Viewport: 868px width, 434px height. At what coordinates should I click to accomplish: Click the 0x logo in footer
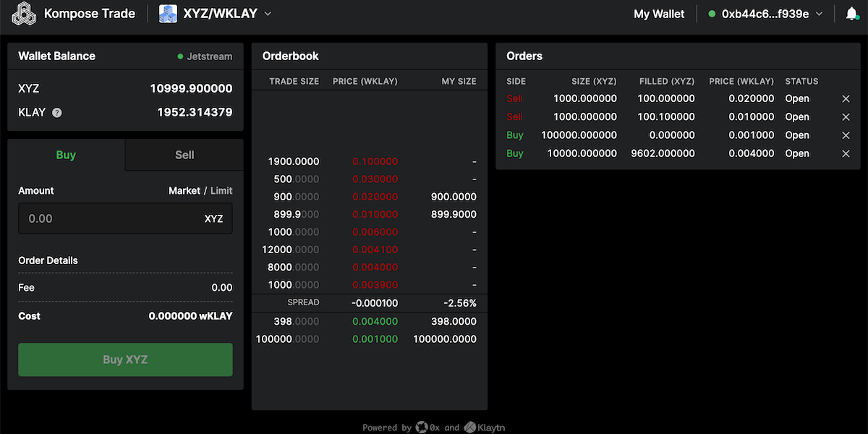tap(427, 427)
